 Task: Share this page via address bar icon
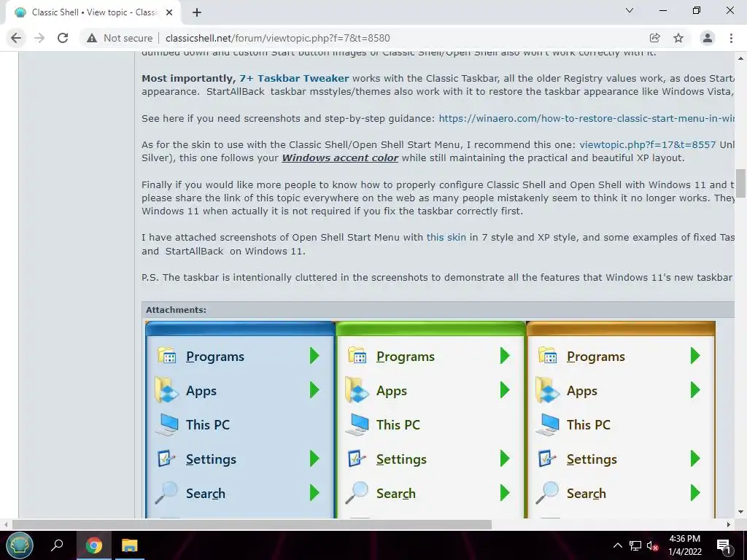point(655,38)
